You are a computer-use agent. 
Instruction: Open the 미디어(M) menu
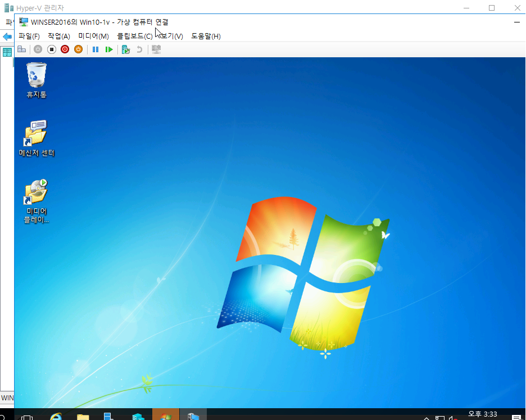coord(94,36)
